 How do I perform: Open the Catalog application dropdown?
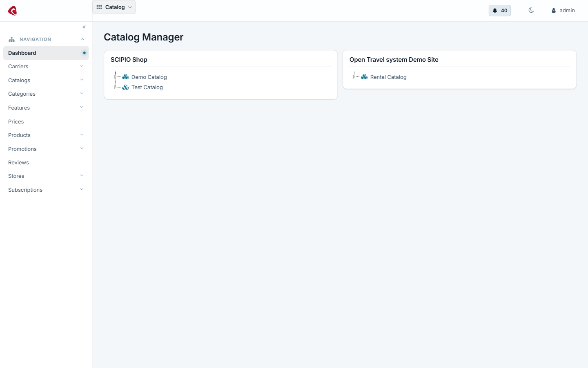[114, 7]
